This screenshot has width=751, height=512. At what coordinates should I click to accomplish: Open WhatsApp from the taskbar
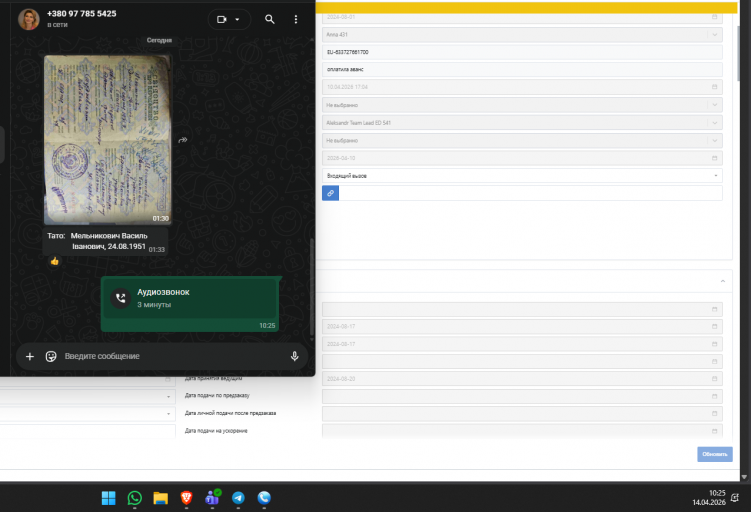pyautogui.click(x=135, y=498)
